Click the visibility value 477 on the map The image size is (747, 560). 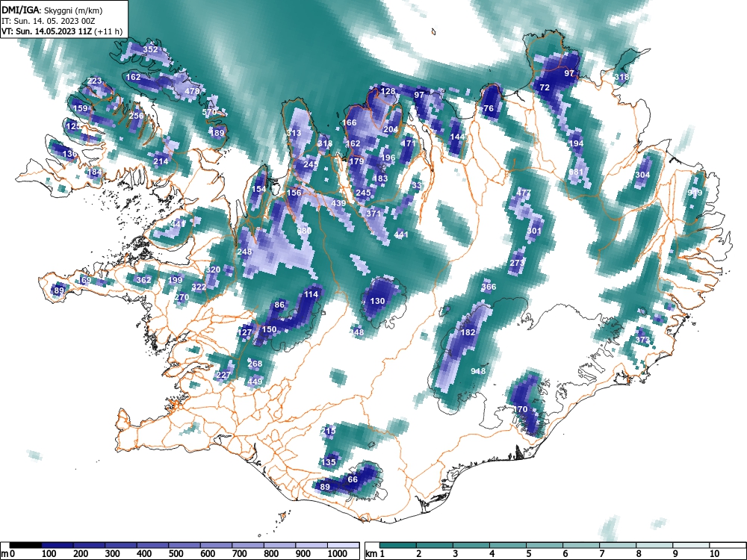tap(524, 193)
